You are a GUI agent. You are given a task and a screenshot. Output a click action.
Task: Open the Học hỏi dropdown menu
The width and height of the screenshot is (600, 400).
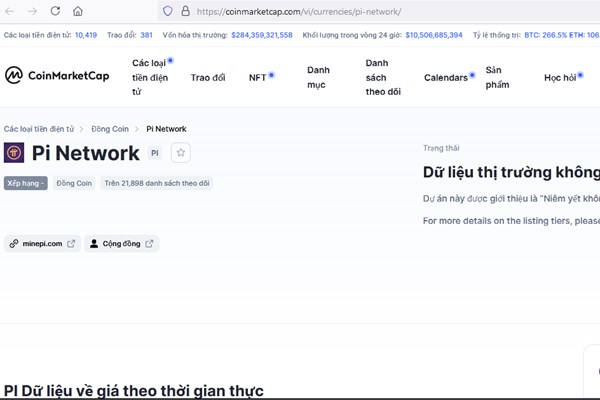pos(560,77)
